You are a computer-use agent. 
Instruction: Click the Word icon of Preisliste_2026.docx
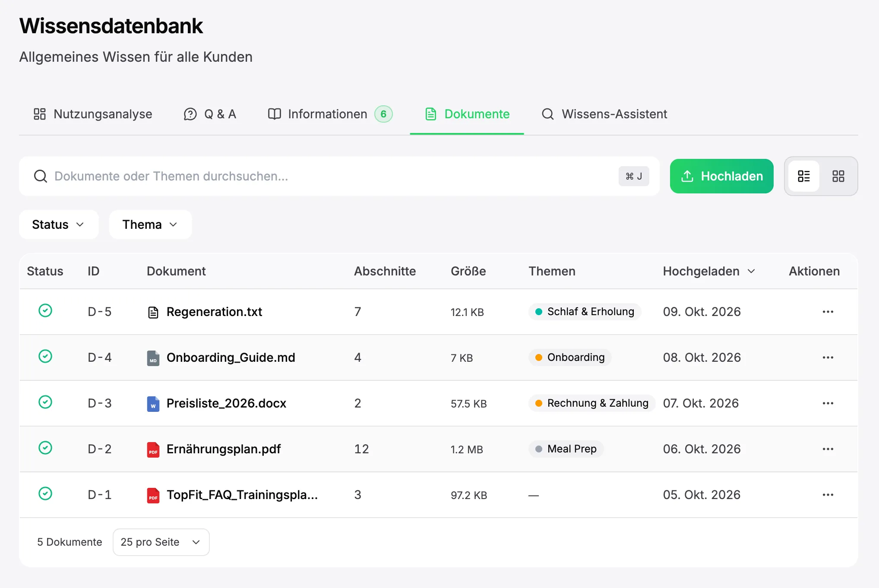[153, 404]
